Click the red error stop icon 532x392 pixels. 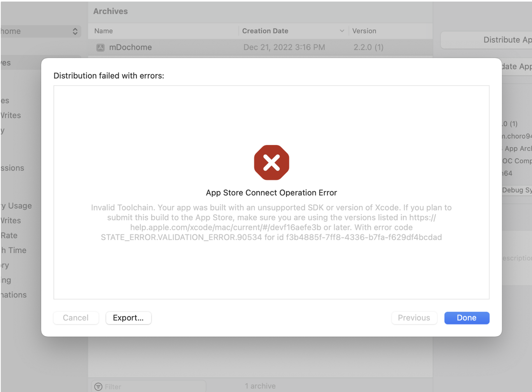pyautogui.click(x=271, y=163)
